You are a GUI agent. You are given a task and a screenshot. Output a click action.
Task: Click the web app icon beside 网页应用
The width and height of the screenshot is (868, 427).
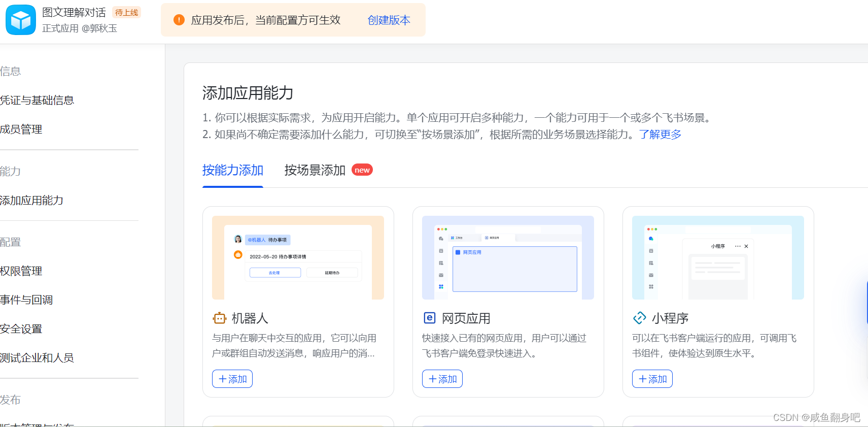pyautogui.click(x=430, y=318)
